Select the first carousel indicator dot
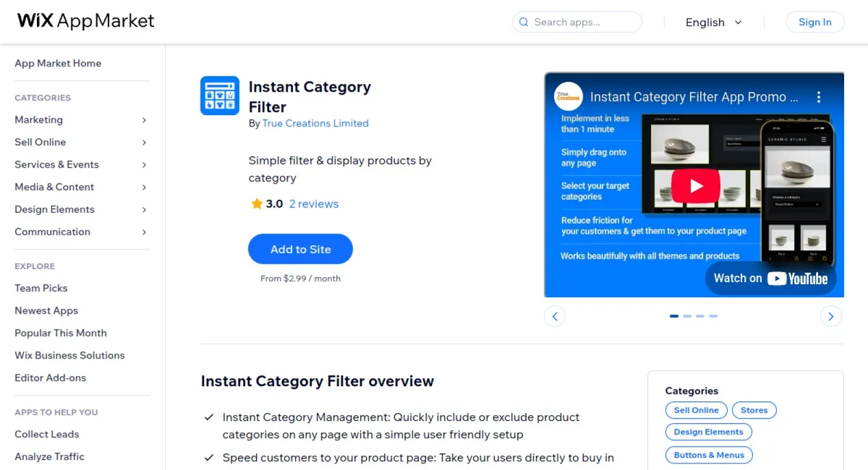Viewport: 868px width, 470px height. (674, 316)
